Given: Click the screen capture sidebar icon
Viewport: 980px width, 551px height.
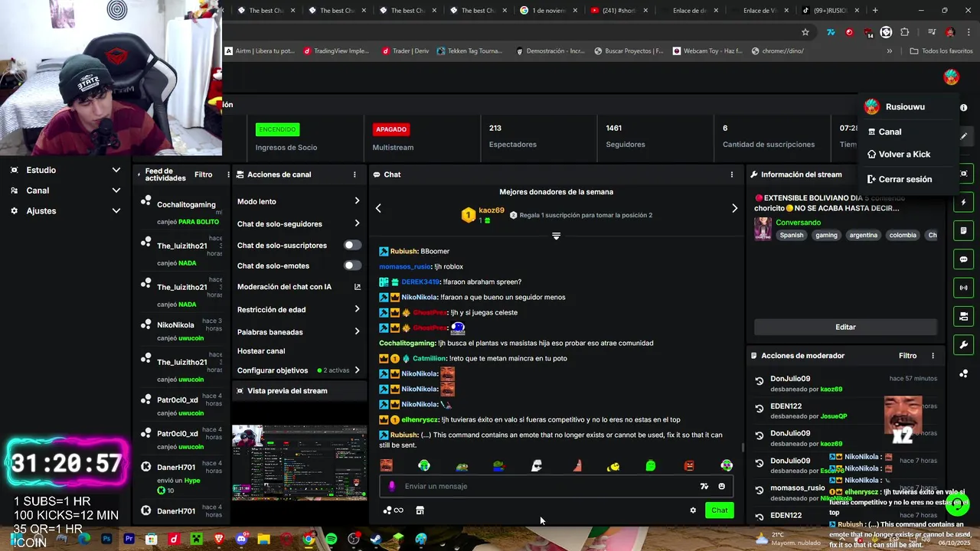Looking at the screenshot, I should click(x=964, y=174).
